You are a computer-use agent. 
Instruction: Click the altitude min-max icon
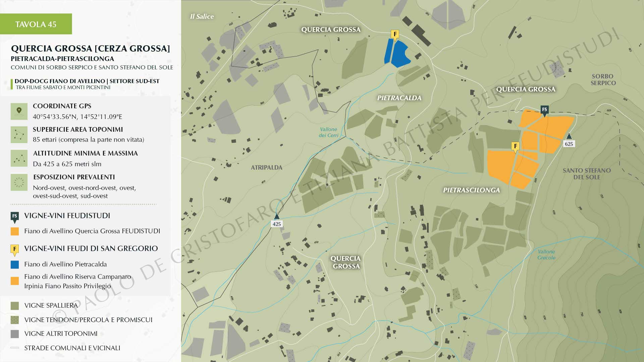[19, 159]
